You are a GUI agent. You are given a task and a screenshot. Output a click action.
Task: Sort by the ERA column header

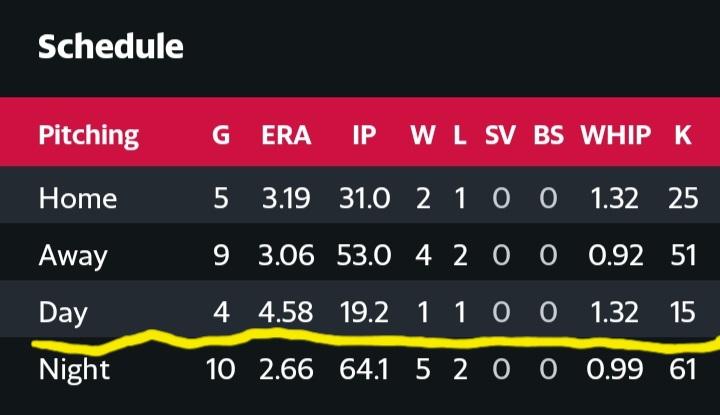[286, 135]
